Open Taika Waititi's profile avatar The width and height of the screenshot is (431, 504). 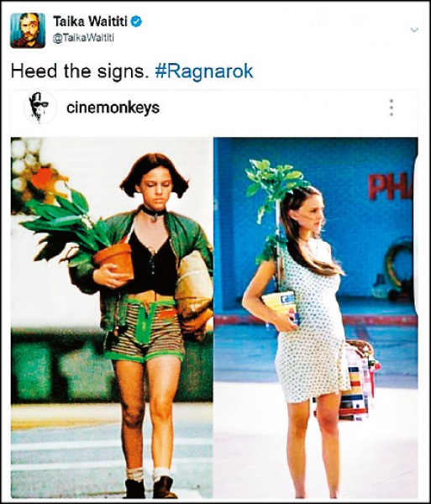[28, 30]
